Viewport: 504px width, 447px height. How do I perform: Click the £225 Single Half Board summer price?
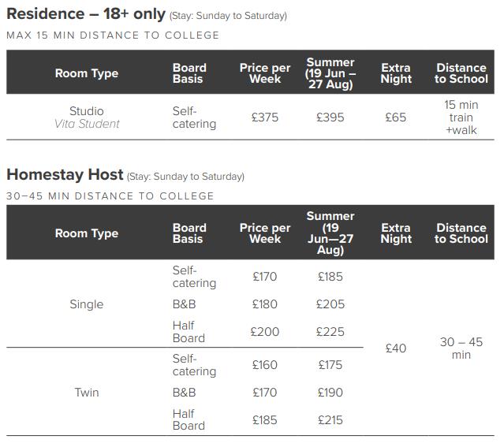click(330, 332)
